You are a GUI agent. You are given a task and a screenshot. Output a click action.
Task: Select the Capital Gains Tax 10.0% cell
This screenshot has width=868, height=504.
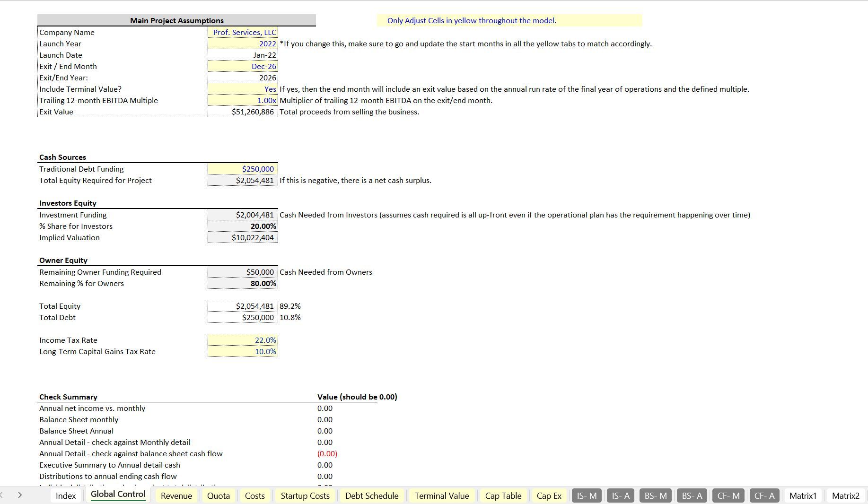click(x=243, y=351)
